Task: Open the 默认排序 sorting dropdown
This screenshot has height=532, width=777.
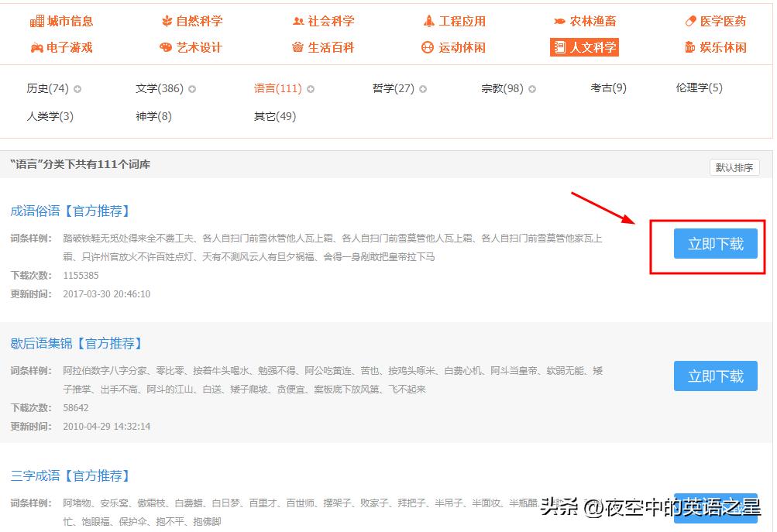Action: (x=734, y=166)
